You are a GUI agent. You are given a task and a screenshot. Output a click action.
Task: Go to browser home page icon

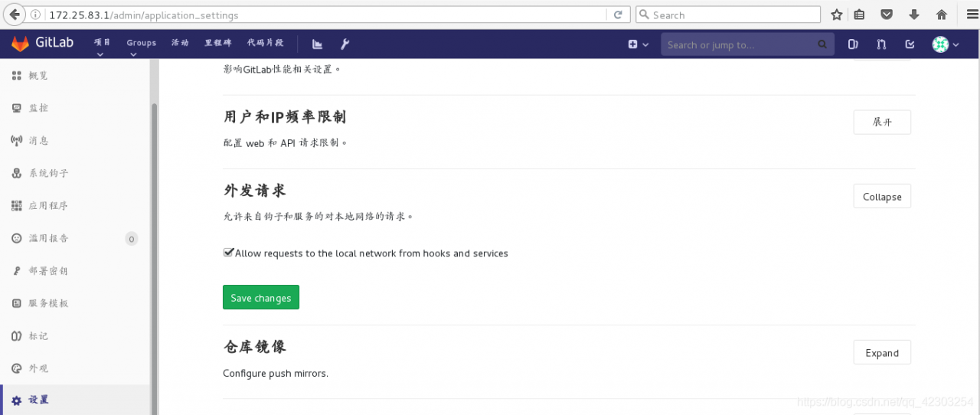pyautogui.click(x=942, y=15)
